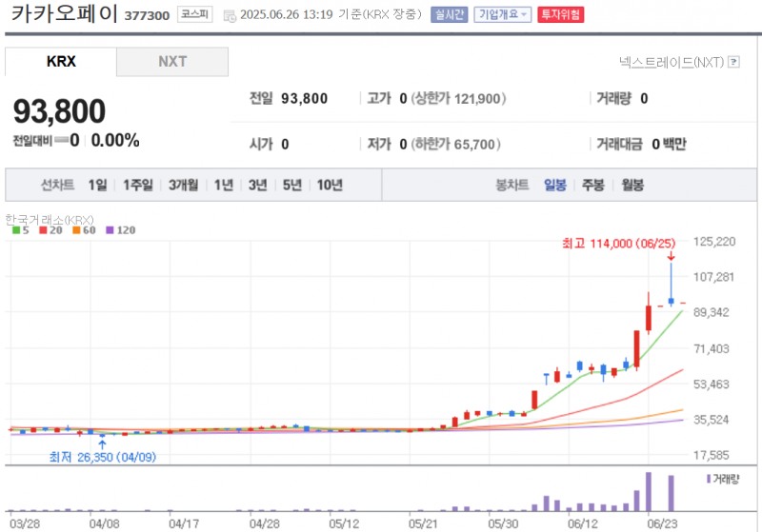762x532 pixels.
Task: Select the 1년 line chart period
Action: (x=224, y=185)
